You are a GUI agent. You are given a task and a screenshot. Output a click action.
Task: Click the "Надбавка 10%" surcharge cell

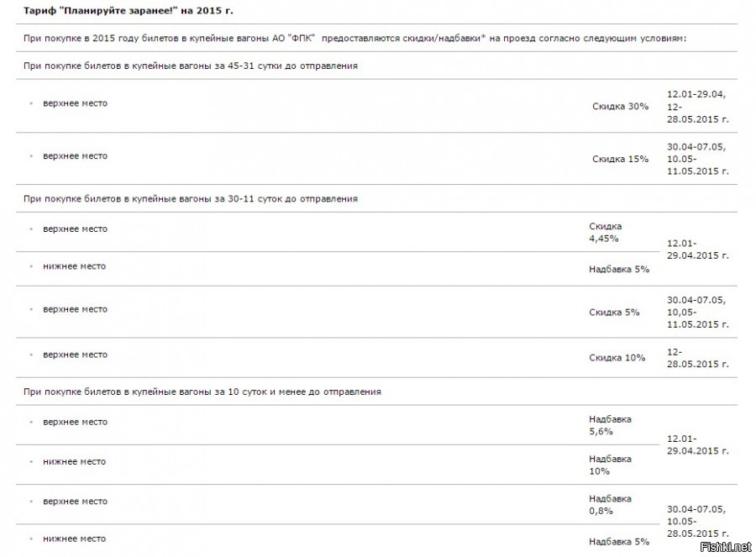[x=610, y=465]
